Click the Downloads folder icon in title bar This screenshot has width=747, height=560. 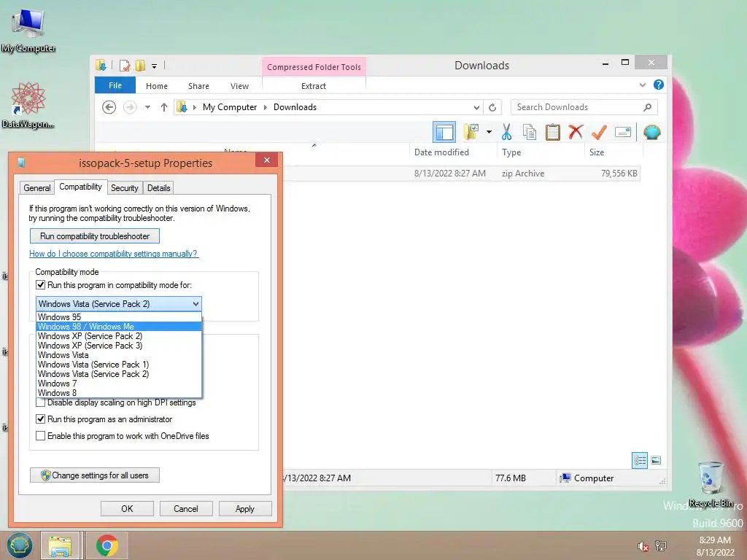[x=101, y=65]
